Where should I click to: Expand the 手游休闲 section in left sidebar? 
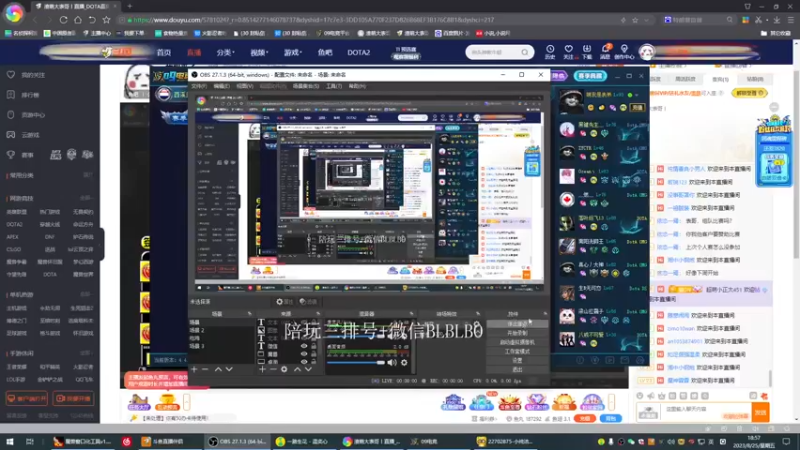coord(86,353)
